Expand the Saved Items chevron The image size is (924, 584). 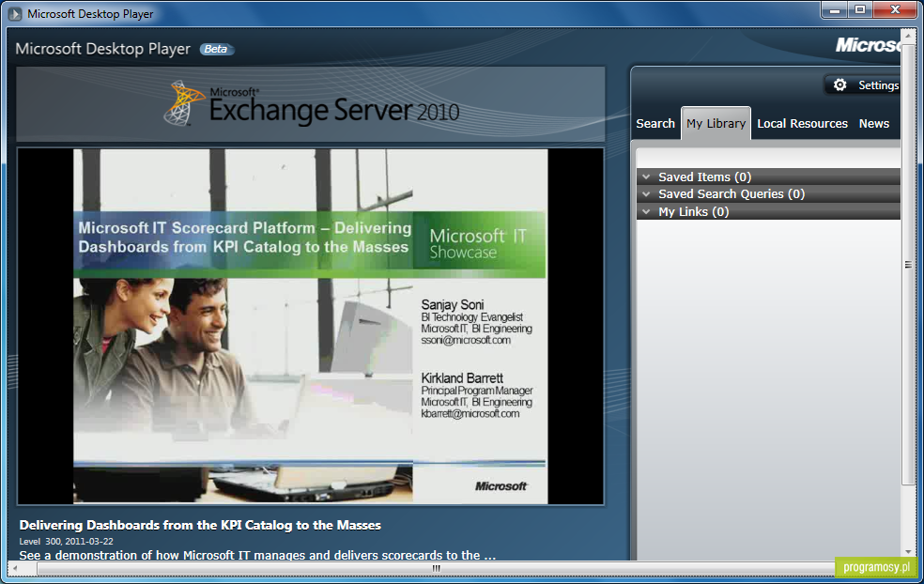pyautogui.click(x=646, y=177)
